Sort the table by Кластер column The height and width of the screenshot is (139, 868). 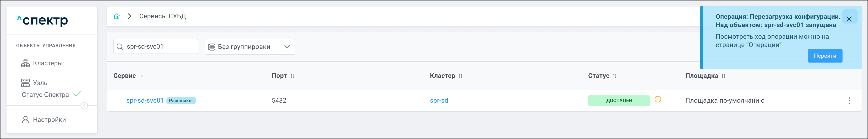460,76
